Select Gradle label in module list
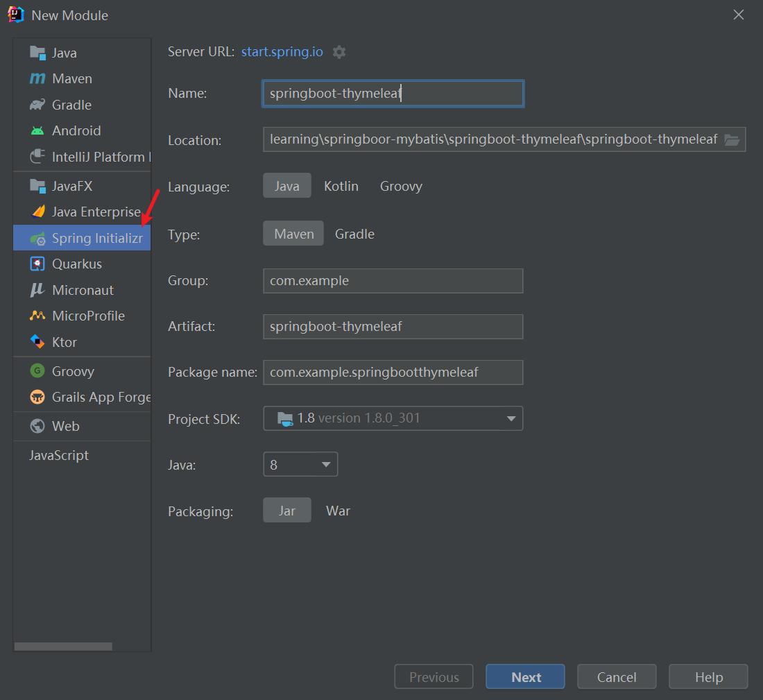The height and width of the screenshot is (700, 763). (x=71, y=105)
